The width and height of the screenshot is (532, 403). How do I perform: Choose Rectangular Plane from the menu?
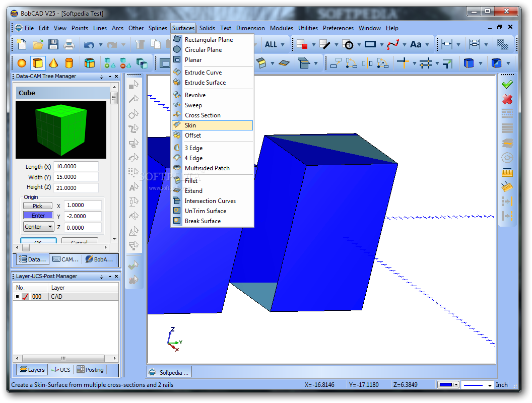pos(213,40)
